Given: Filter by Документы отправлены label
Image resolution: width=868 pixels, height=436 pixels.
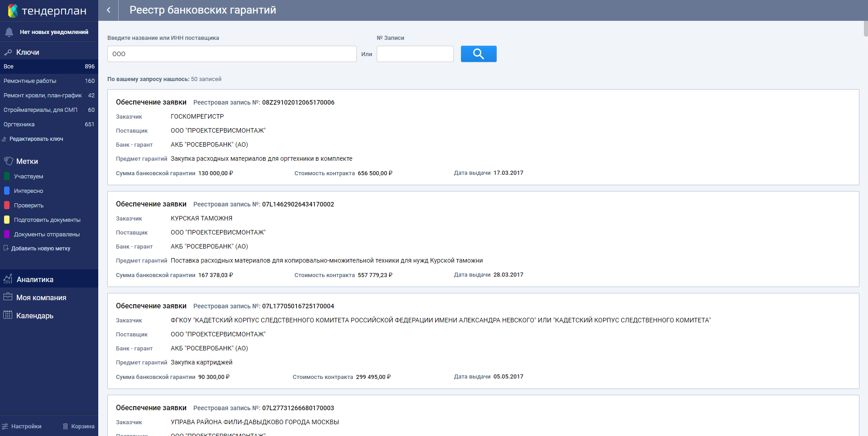Looking at the screenshot, I should (47, 235).
